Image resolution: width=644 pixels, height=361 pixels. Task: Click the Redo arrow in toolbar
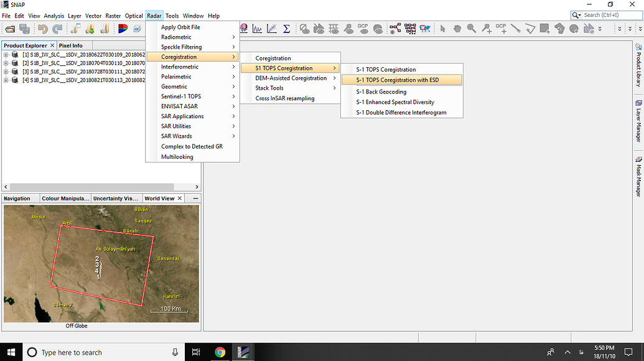point(57,29)
